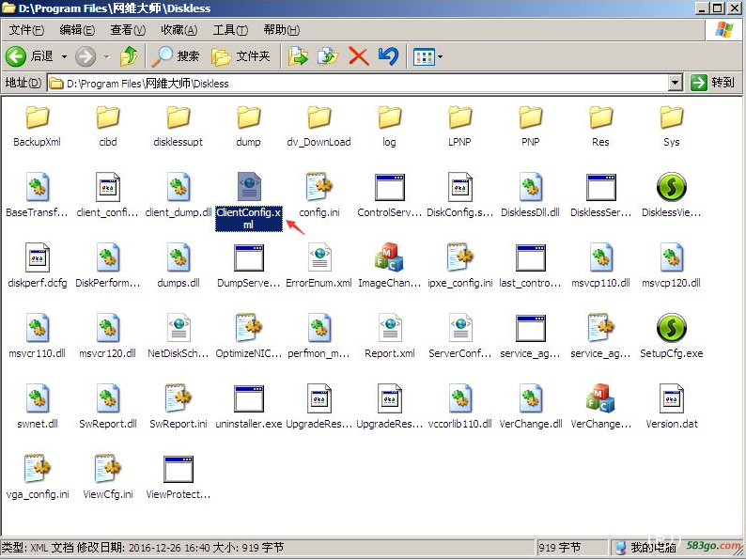Select the VerChange.dll file

[x=531, y=407]
